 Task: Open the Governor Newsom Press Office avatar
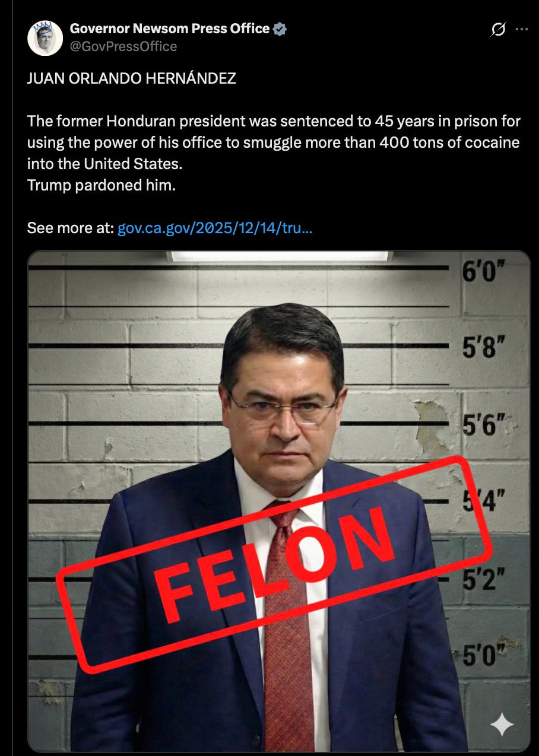tap(45, 38)
